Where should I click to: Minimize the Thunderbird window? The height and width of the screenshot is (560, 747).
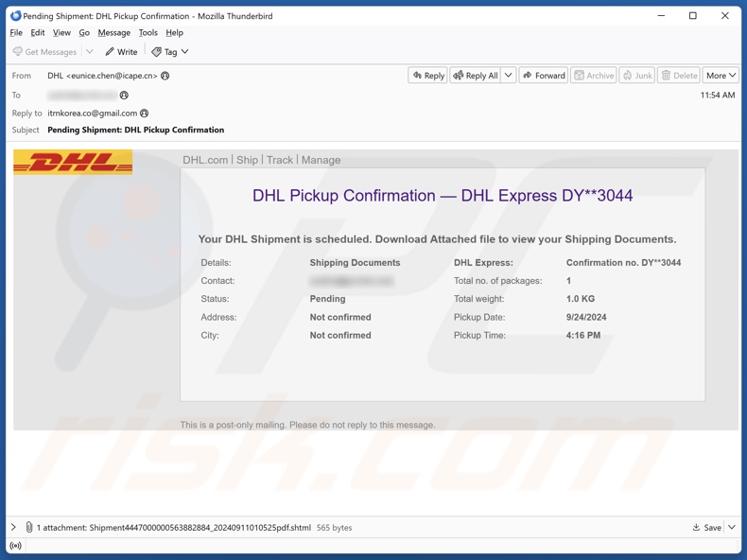pyautogui.click(x=661, y=16)
